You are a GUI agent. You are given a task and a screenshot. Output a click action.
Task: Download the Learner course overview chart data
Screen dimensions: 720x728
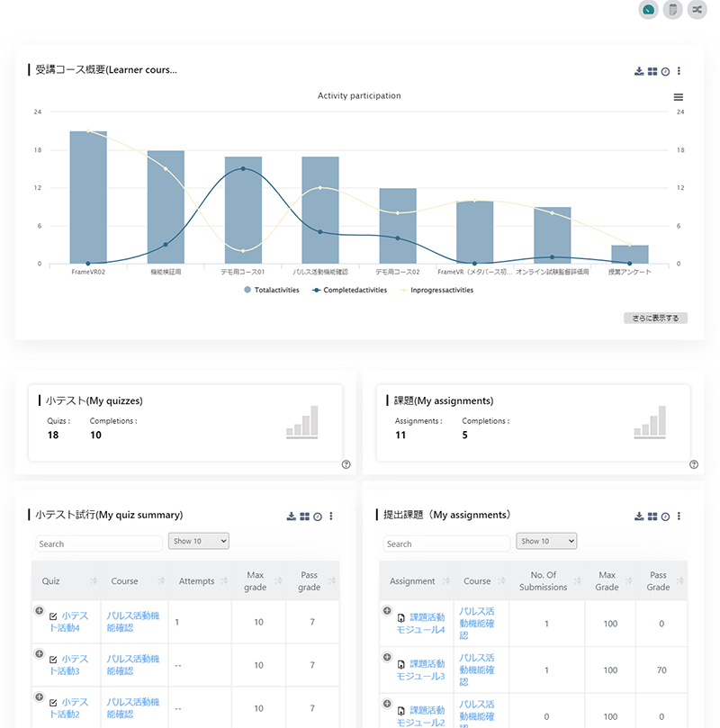click(639, 71)
